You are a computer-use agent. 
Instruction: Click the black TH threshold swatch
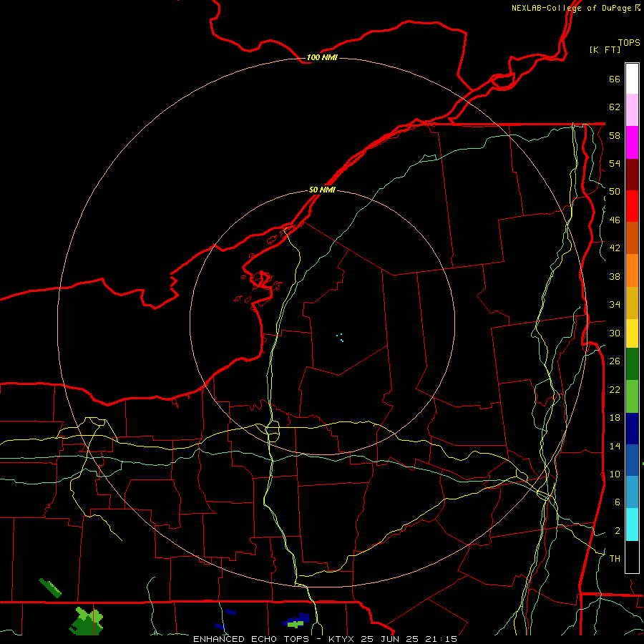click(x=632, y=557)
